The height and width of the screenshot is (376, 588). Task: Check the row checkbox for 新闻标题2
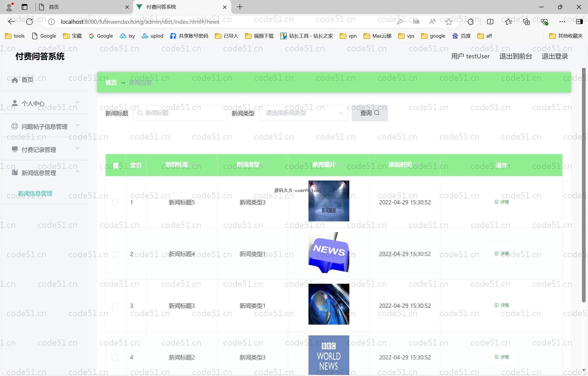click(115, 357)
